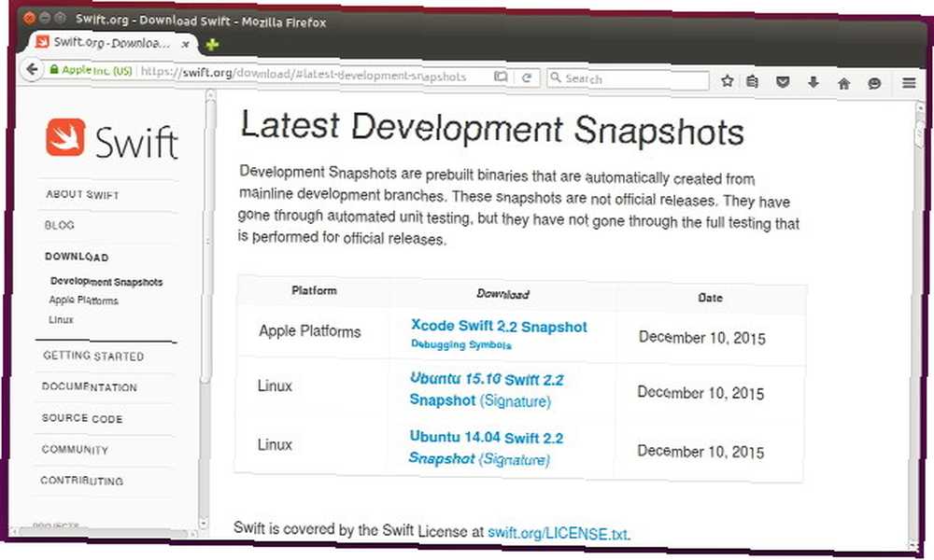The height and width of the screenshot is (560, 934).
Task: Open Download section in sidebar
Action: [77, 257]
